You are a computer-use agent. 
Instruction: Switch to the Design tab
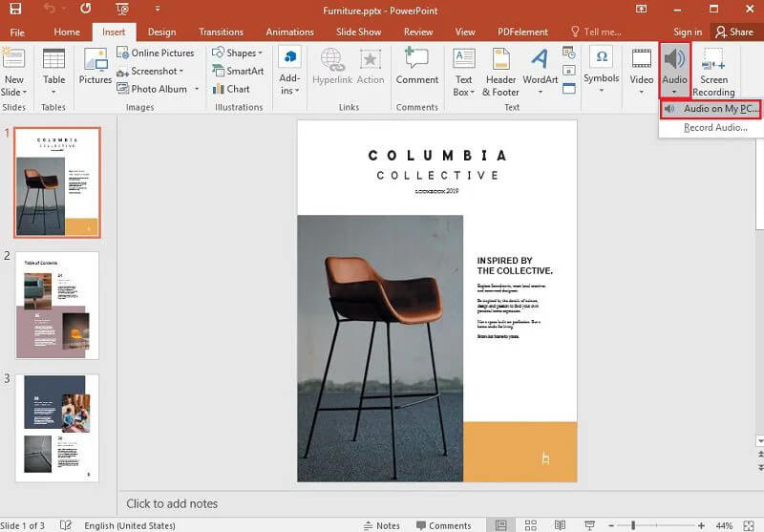[161, 32]
